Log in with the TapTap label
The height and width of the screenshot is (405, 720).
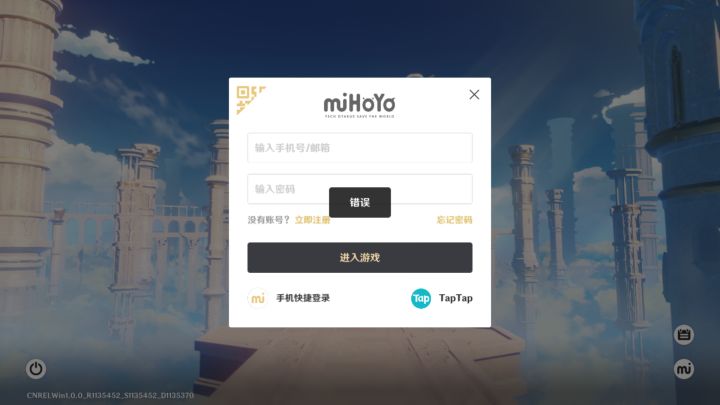[x=456, y=298]
